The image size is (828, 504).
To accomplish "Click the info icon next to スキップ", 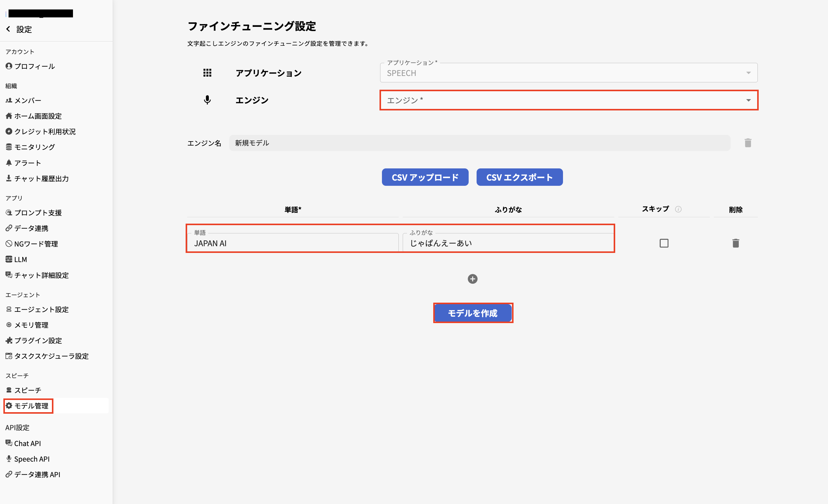I will [x=678, y=209].
